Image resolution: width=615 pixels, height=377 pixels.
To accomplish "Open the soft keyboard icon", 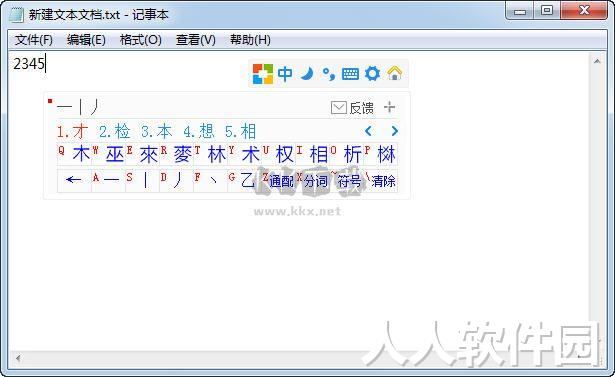I will pyautogui.click(x=350, y=74).
